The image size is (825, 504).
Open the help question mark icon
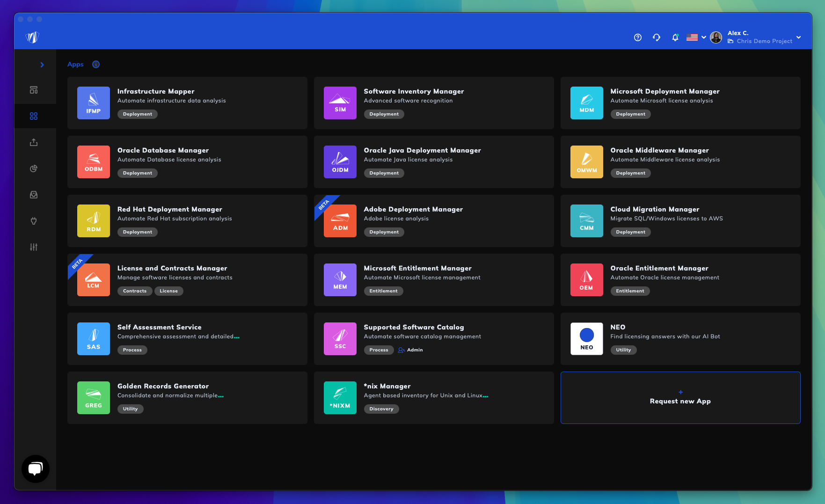click(x=638, y=37)
